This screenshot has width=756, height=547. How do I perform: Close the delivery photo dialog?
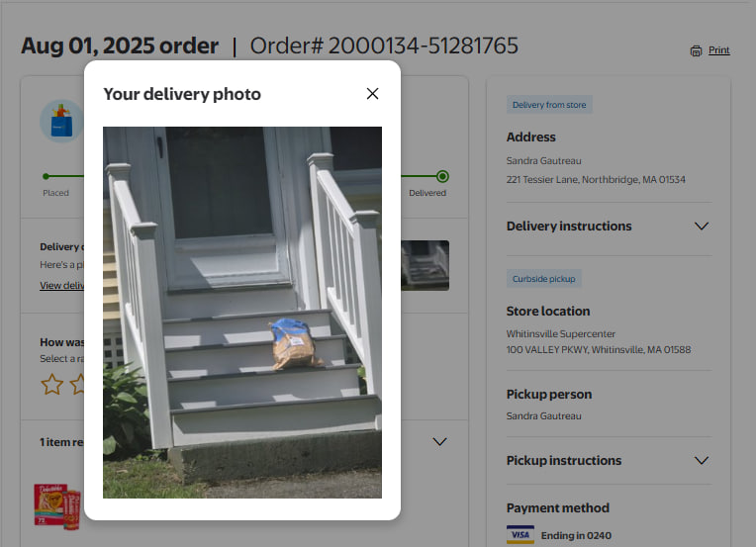pos(372,94)
